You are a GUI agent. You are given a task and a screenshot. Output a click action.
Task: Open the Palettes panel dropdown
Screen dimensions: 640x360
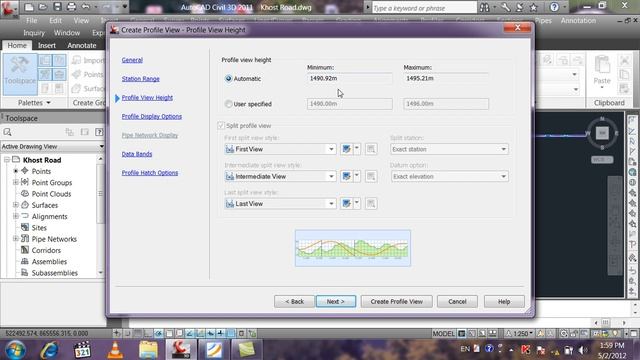coord(34,103)
